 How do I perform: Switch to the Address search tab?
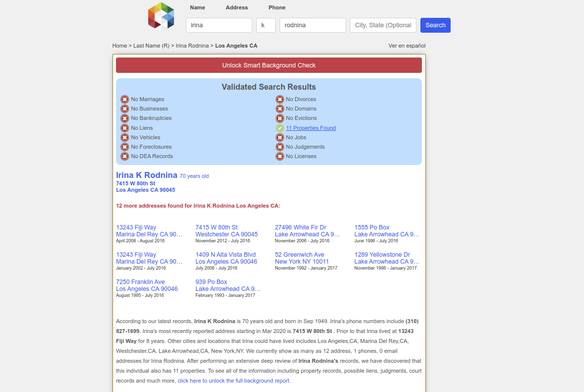pos(236,7)
